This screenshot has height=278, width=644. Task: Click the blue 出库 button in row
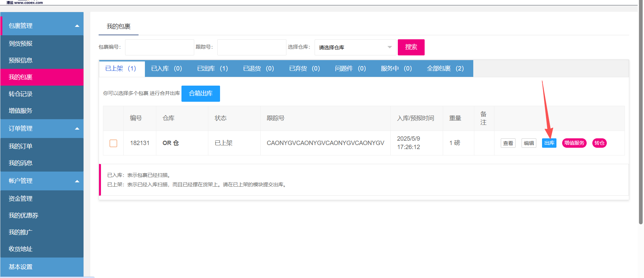(x=549, y=143)
